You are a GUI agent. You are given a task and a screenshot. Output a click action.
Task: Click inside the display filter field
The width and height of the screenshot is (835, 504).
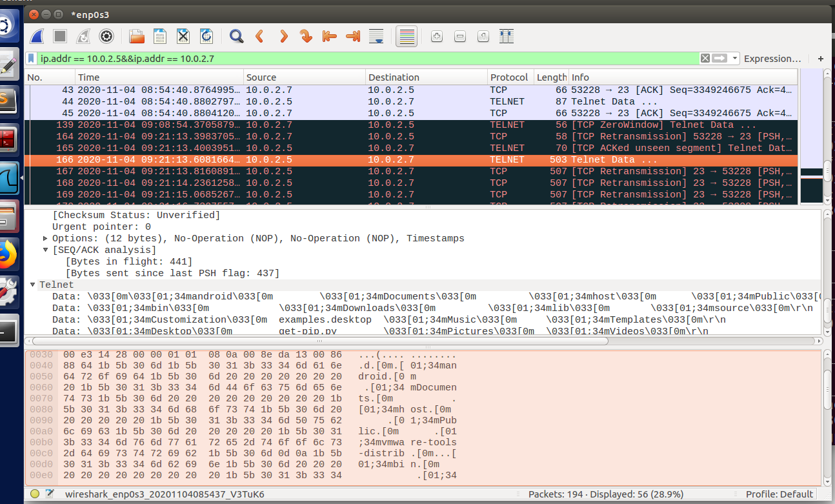368,58
